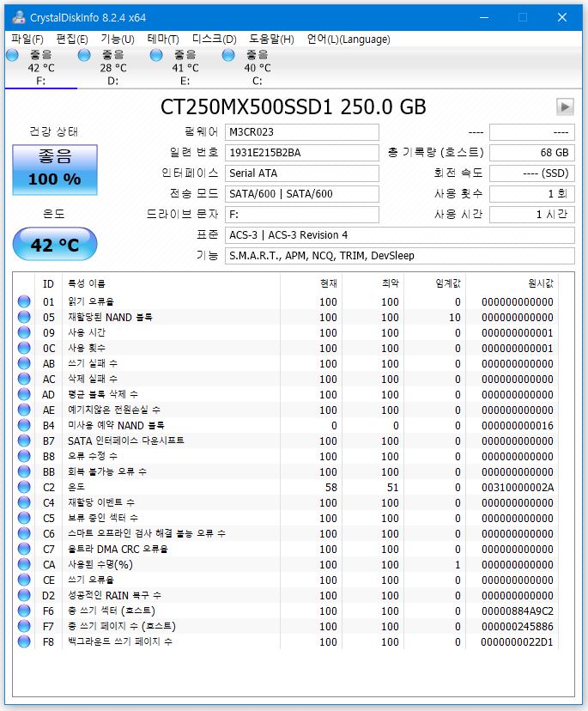The width and height of the screenshot is (588, 711).
Task: Select raw value 00000884A9C2 in row F6
Action: (x=518, y=611)
